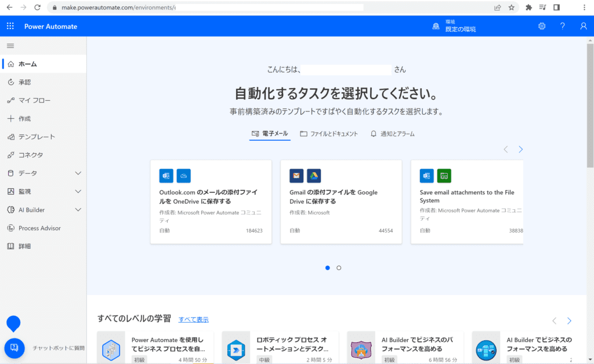Open the app launcher waffle icon

10,26
